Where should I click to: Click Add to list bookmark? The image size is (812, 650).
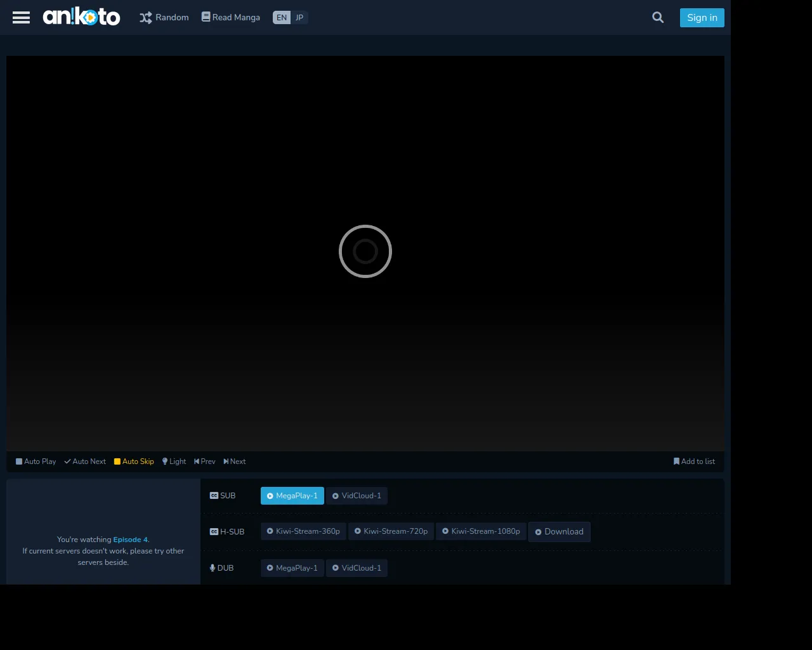coord(694,461)
